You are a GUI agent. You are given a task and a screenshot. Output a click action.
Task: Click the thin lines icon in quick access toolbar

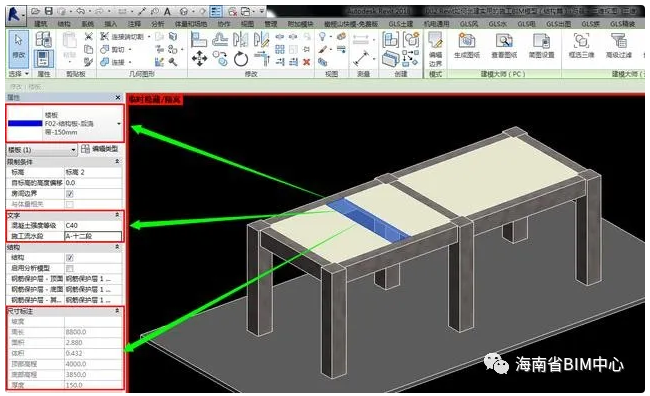click(x=216, y=12)
